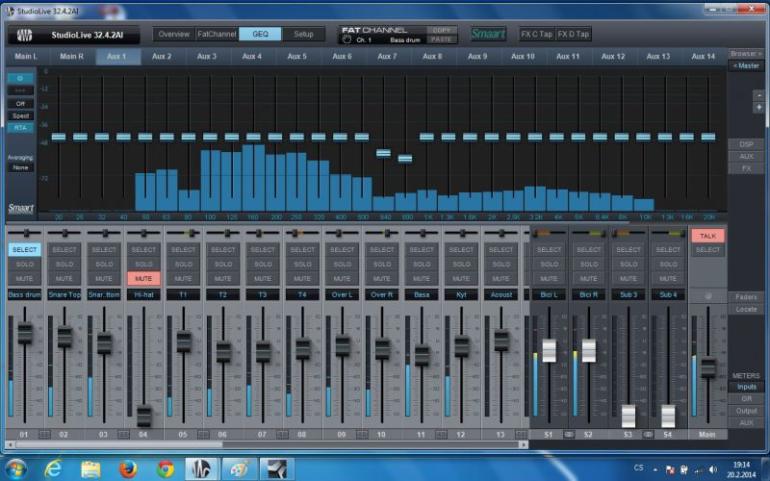Open the Windows Start menu
Image resolution: width=770 pixels, height=481 pixels.
16,468
